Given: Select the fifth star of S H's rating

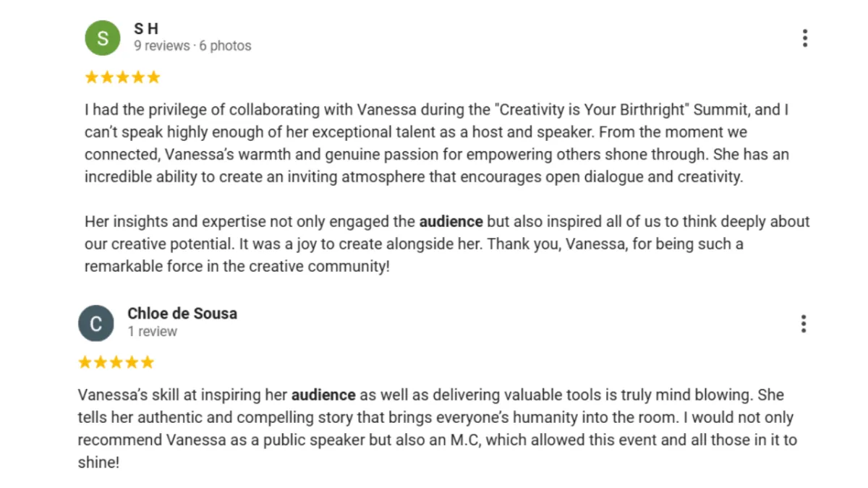Looking at the screenshot, I should click(x=153, y=77).
